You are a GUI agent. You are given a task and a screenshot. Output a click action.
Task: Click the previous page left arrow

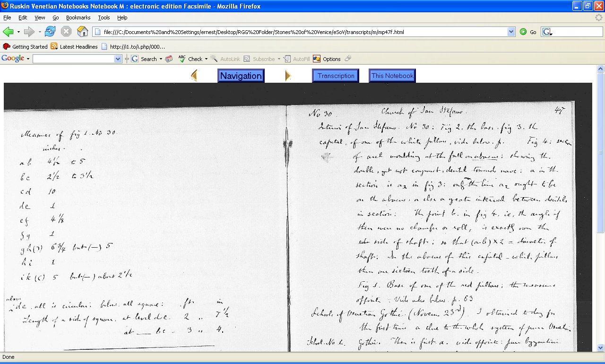pyautogui.click(x=194, y=76)
